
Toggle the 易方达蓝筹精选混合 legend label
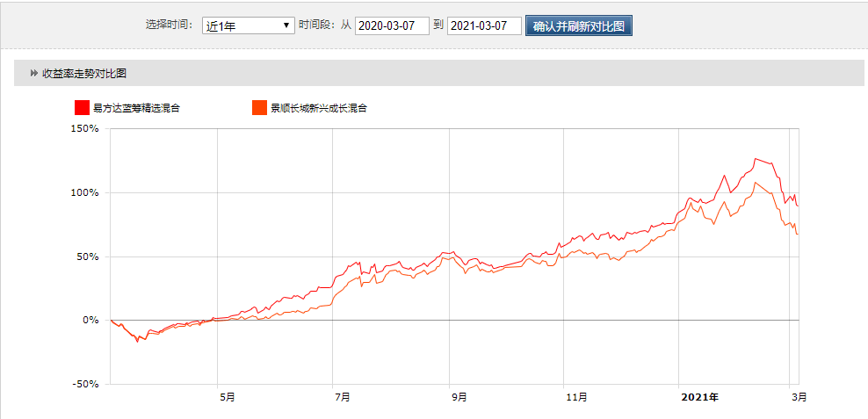tap(136, 108)
